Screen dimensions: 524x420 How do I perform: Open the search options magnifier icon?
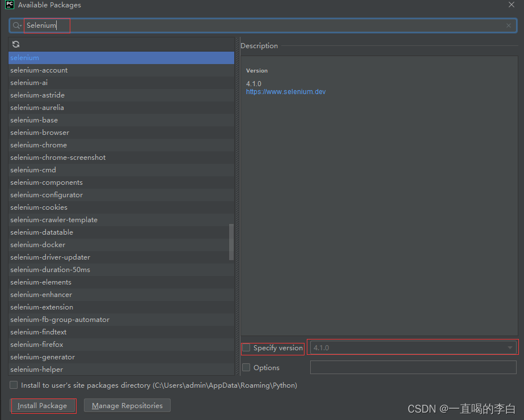16,26
